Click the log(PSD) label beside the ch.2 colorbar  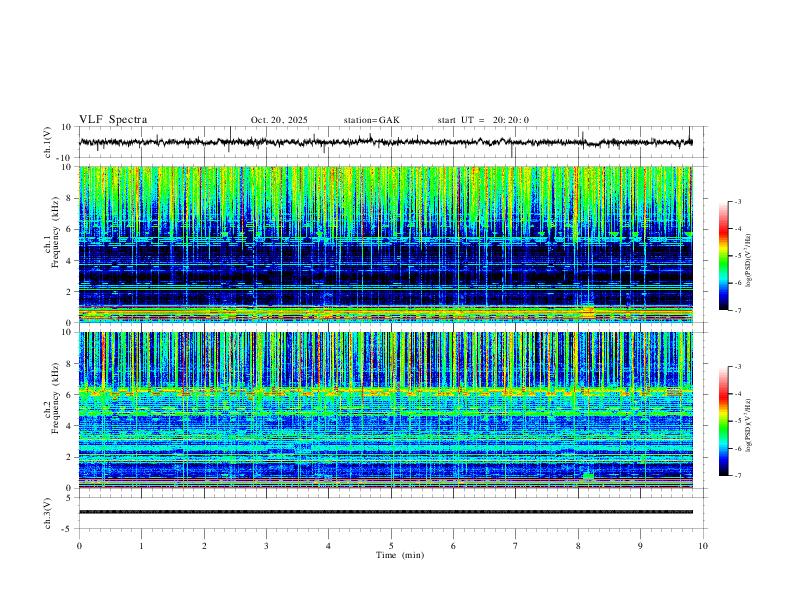coord(748,425)
